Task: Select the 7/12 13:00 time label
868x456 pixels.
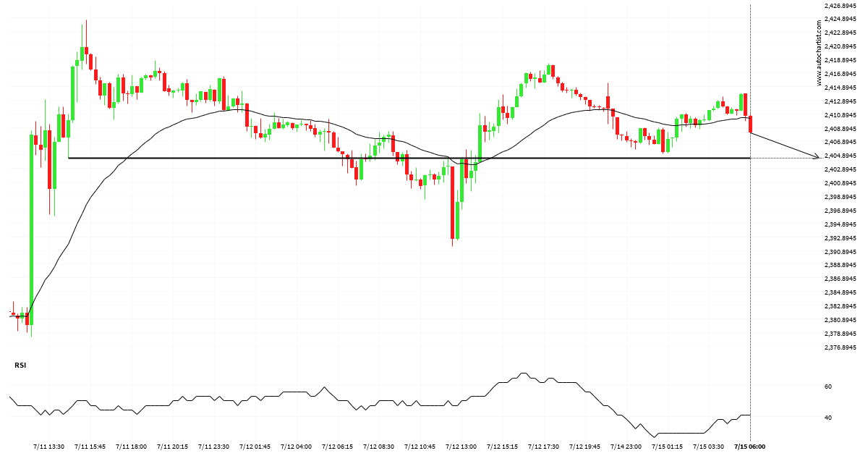Action: 461,447
